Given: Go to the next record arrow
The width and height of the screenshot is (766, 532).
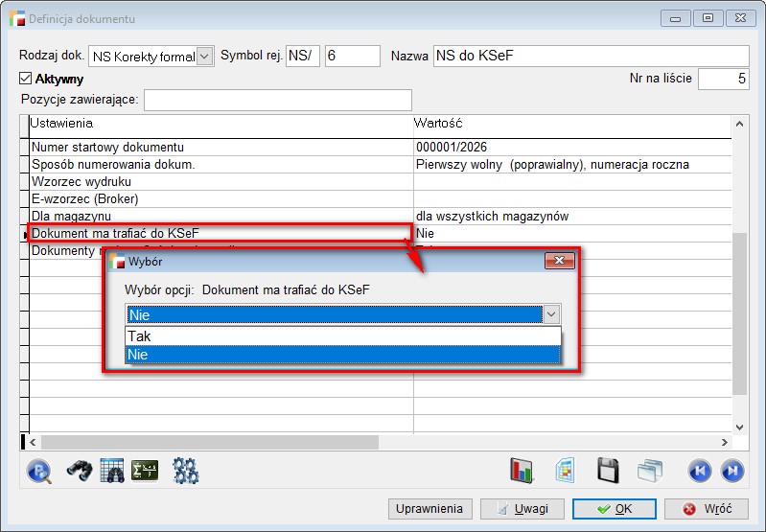Looking at the screenshot, I should tap(731, 471).
